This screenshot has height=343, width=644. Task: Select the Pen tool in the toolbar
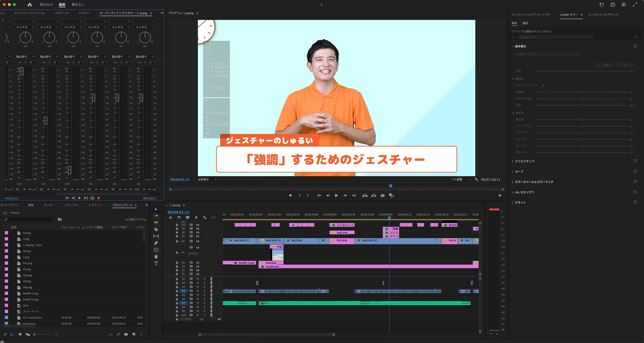tap(156, 243)
